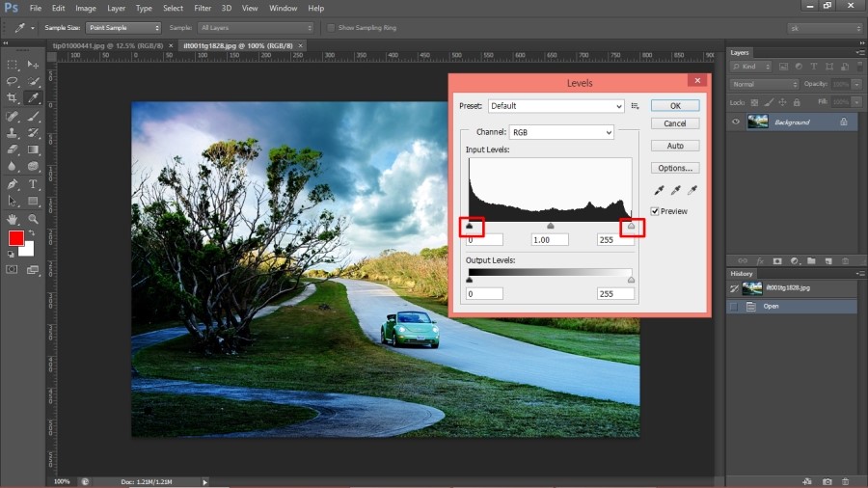
Task: Open the Layers panel flyout menu
Action: pos(860,53)
